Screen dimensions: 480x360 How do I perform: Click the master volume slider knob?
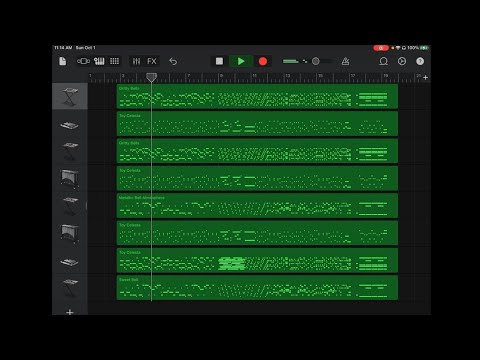315,61
